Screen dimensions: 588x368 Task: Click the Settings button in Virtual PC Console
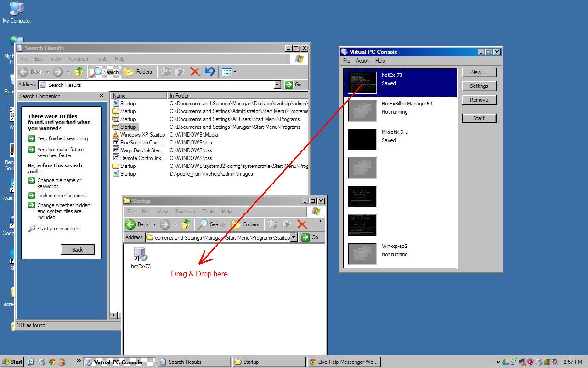(x=479, y=86)
